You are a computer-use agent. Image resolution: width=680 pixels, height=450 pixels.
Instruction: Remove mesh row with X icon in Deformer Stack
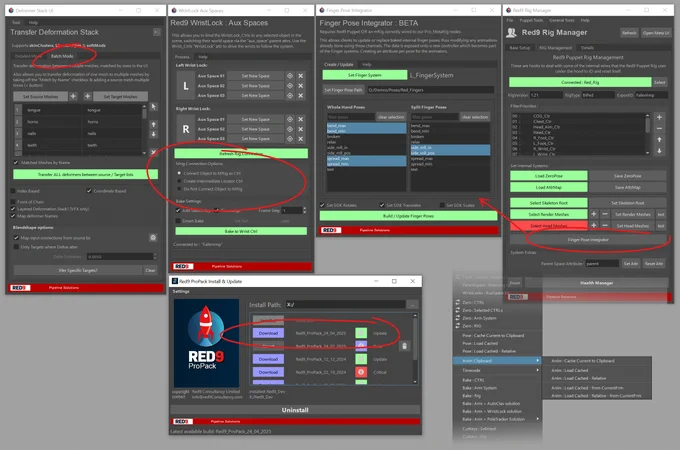(x=154, y=152)
